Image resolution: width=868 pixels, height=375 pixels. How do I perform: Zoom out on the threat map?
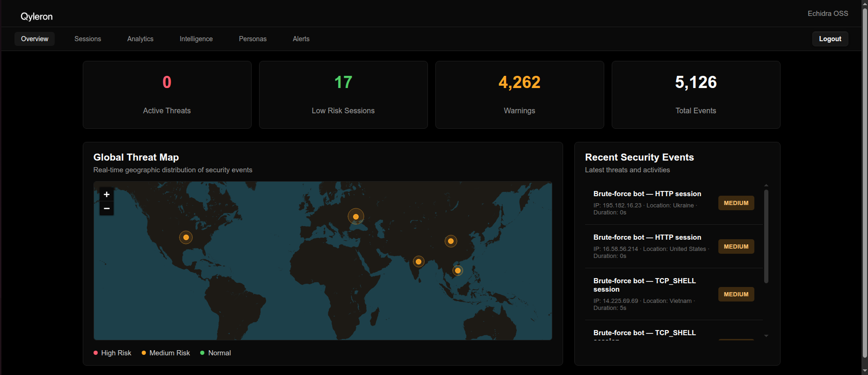coord(107,208)
